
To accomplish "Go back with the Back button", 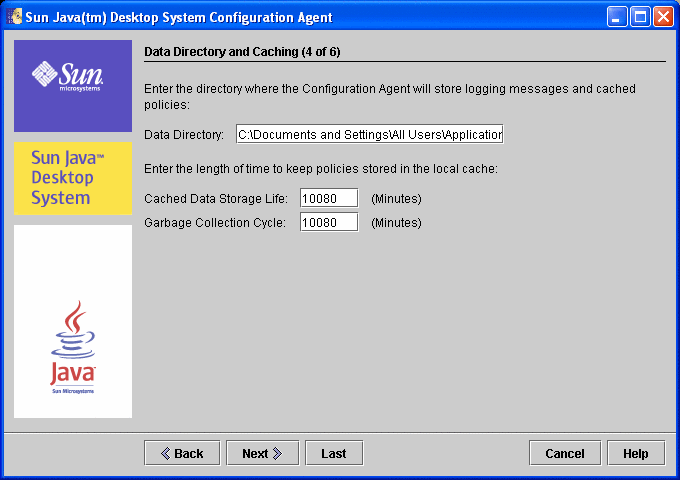I will tap(182, 453).
